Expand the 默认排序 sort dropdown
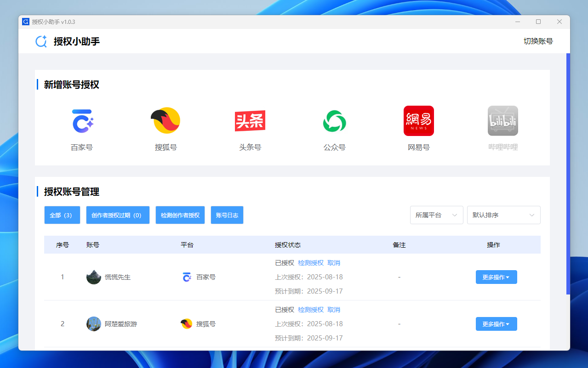This screenshot has width=588, height=368. click(x=503, y=215)
